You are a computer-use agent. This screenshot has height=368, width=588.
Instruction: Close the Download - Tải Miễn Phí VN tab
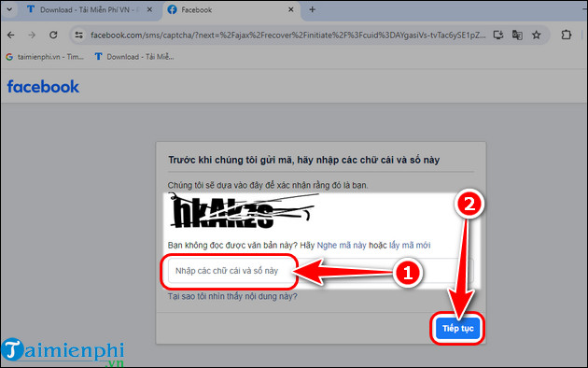(x=149, y=9)
